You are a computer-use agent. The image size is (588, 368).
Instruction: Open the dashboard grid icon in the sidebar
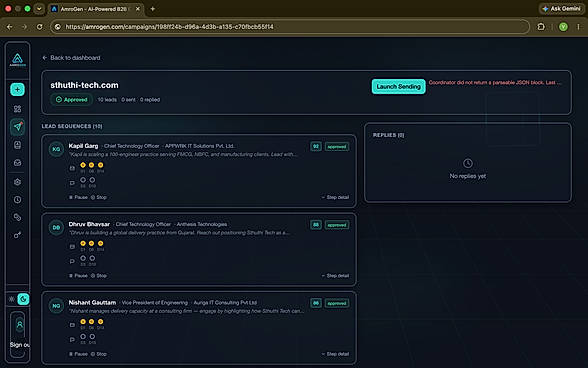tap(17, 109)
